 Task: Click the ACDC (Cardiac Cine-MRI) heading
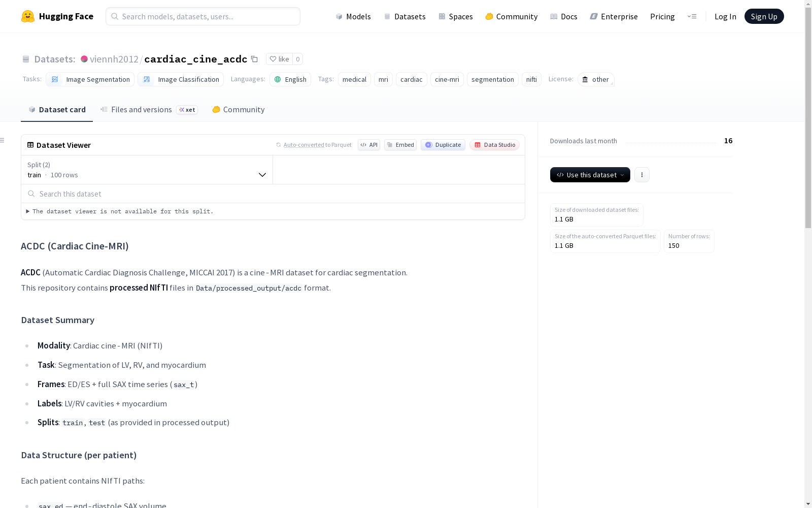pos(75,246)
